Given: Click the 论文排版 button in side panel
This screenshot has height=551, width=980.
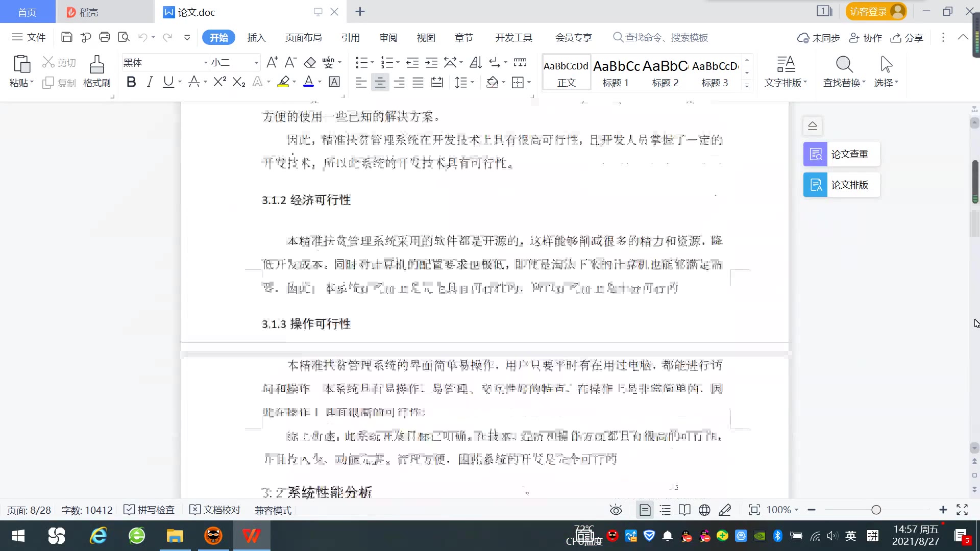Looking at the screenshot, I should click(841, 185).
